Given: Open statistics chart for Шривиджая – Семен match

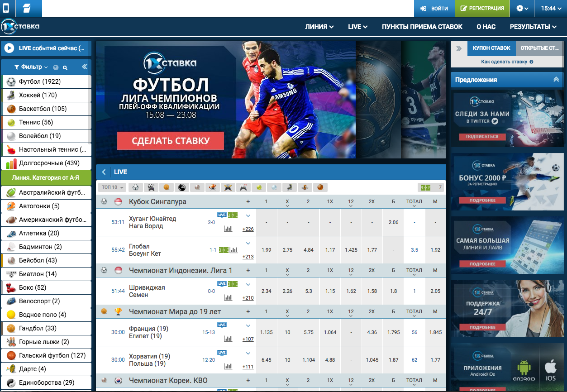Looking at the screenshot, I should tap(228, 297).
